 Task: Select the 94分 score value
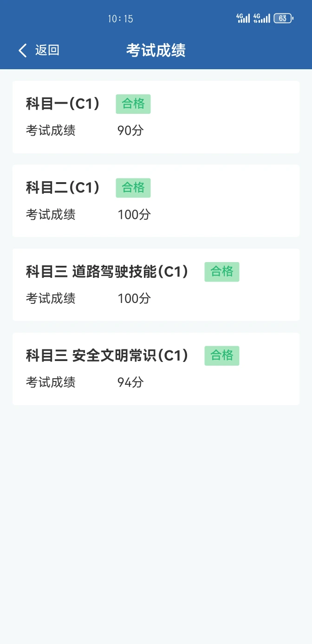point(130,382)
